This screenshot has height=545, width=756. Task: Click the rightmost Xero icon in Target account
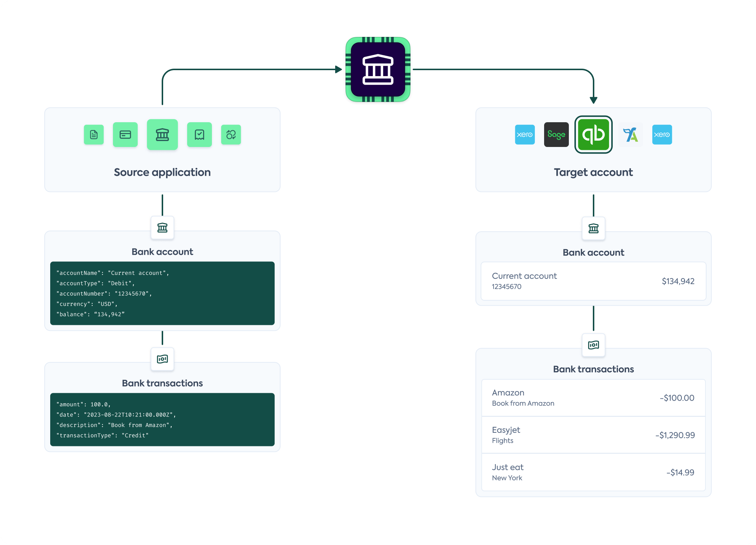pyautogui.click(x=662, y=134)
